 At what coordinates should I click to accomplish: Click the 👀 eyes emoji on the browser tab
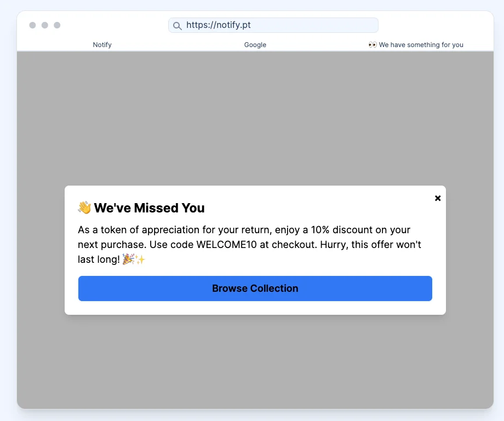click(373, 44)
